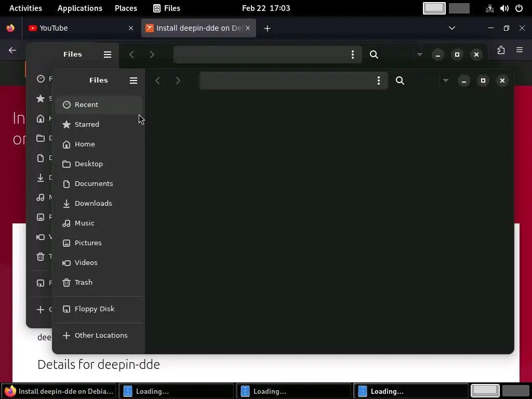Click search icon in back Files window
The height and width of the screenshot is (399, 532).
[374, 55]
